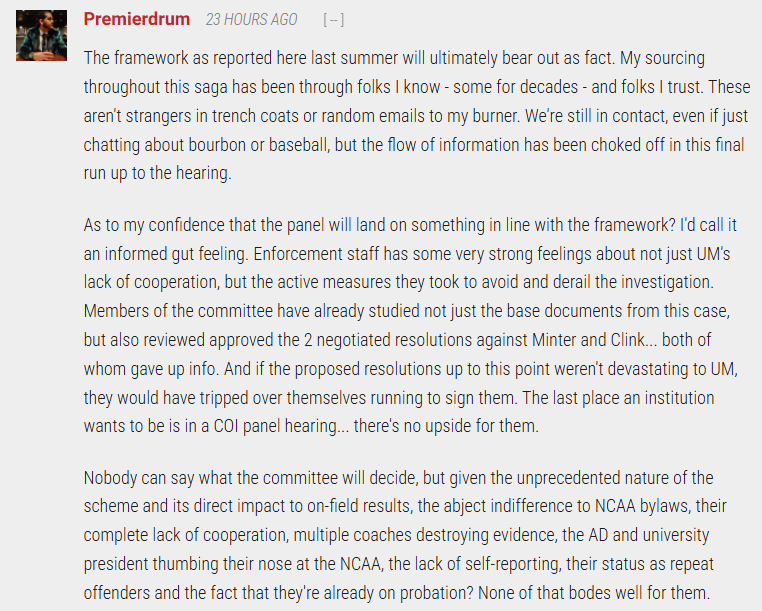Click the text 'COI panel hearing'
This screenshot has height=611, width=762.
click(x=275, y=426)
